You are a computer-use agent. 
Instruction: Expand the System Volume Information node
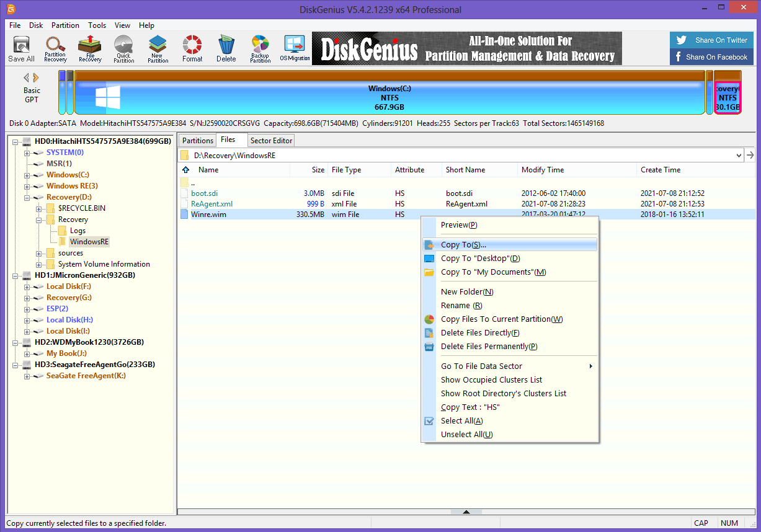click(x=39, y=264)
